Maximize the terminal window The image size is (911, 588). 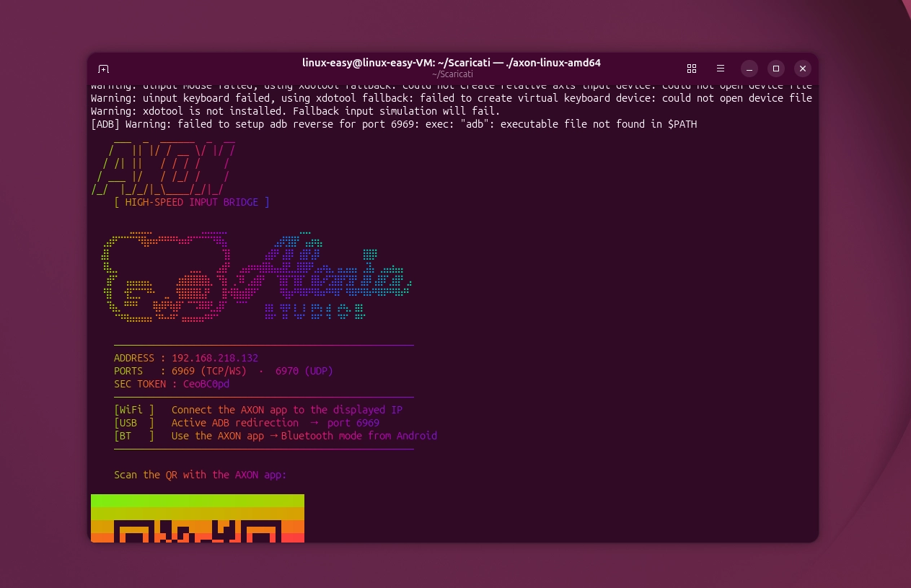776,69
